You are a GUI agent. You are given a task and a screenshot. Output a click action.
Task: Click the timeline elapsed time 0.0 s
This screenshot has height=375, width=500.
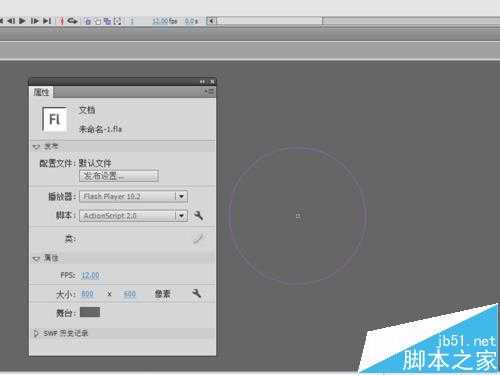pyautogui.click(x=191, y=21)
